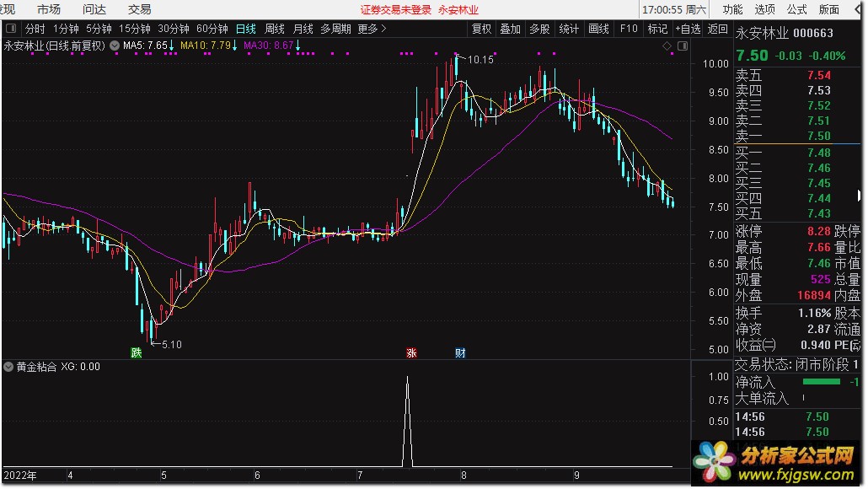The width and height of the screenshot is (868, 489).
Task: Open the 多周期 multi-period view
Action: pyautogui.click(x=335, y=29)
